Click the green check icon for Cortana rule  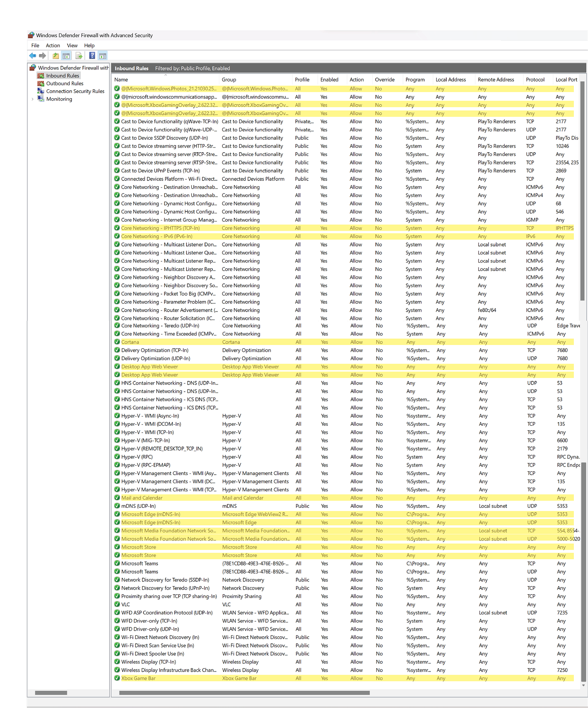coord(117,342)
